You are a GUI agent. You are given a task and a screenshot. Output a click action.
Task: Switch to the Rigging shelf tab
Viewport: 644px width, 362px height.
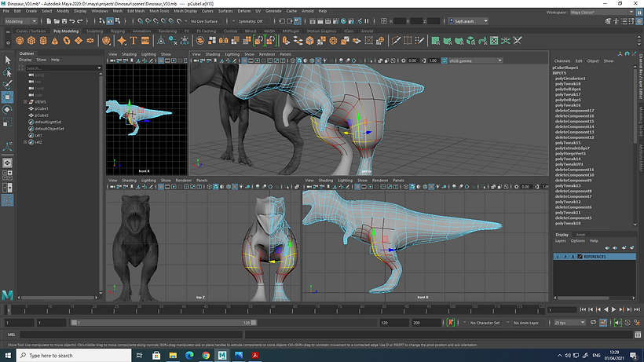pyautogui.click(x=118, y=31)
